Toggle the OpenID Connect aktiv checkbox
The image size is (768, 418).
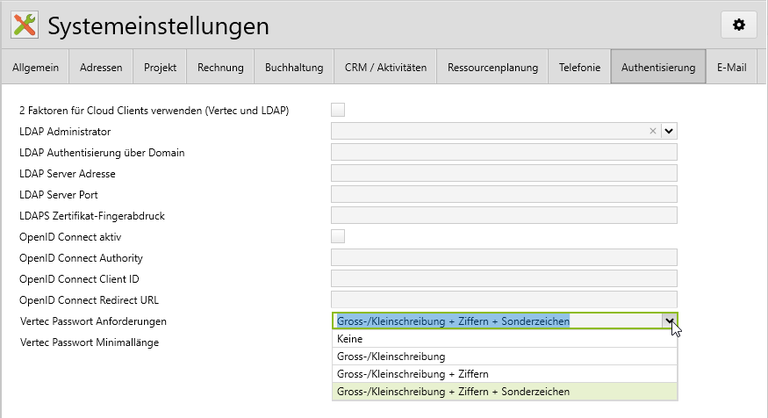pyautogui.click(x=338, y=236)
